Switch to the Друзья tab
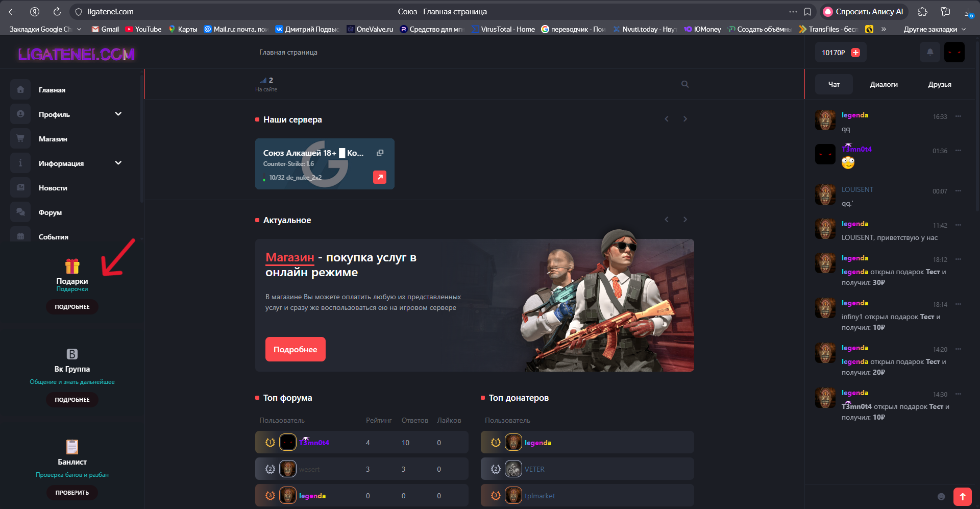This screenshot has width=980, height=509. [940, 84]
